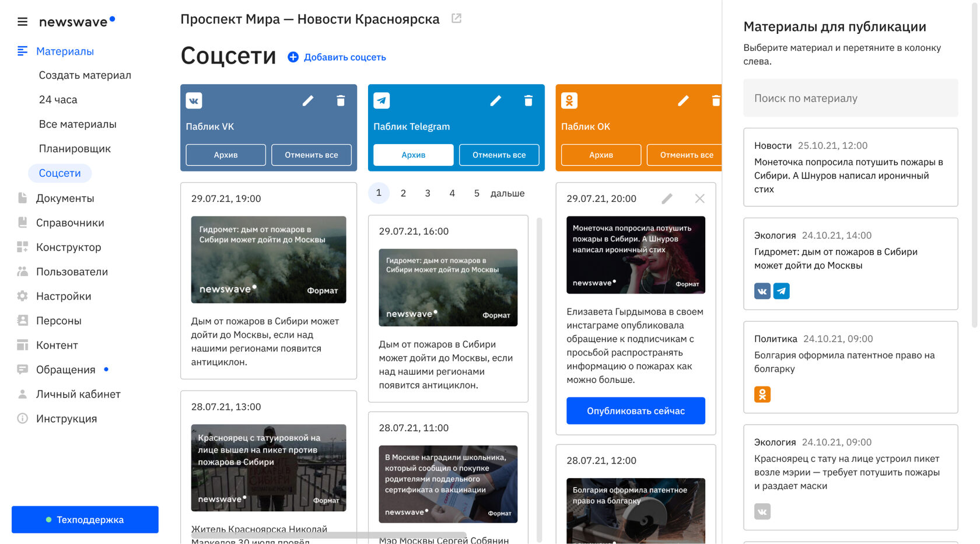Select Болгария оформила патентное право material
980x544 pixels.
850,367
